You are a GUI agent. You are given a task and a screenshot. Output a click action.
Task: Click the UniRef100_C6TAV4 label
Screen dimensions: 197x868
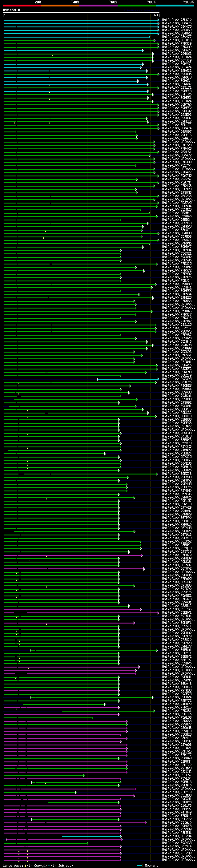[x=177, y=101]
